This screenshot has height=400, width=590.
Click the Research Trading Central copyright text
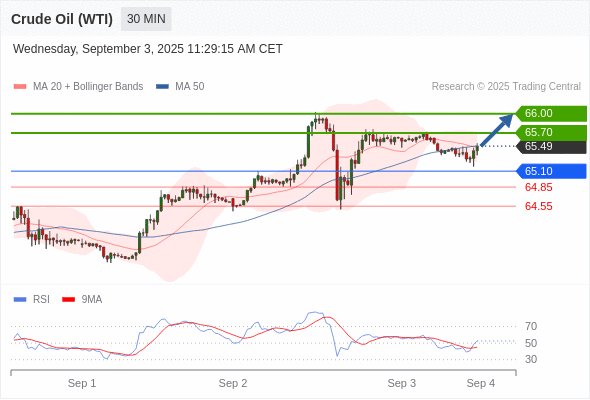coord(506,87)
